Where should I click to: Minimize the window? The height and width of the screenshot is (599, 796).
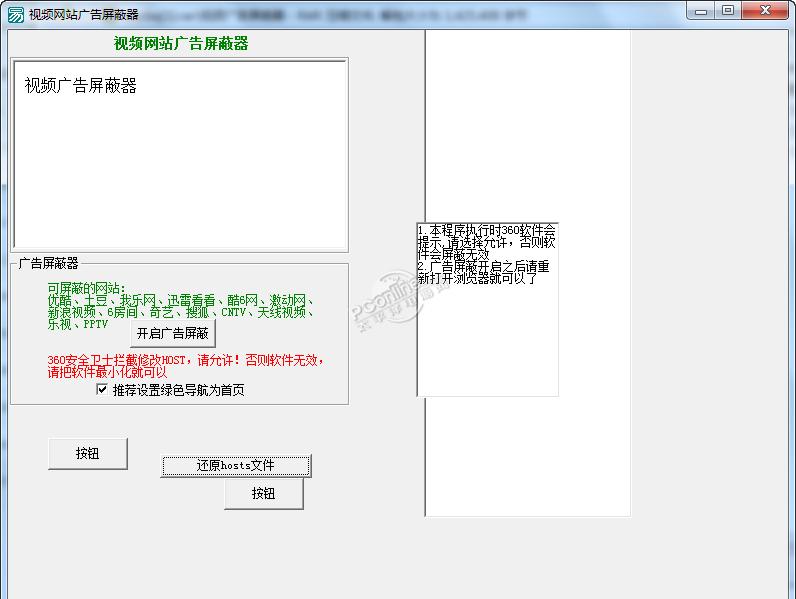(x=701, y=11)
